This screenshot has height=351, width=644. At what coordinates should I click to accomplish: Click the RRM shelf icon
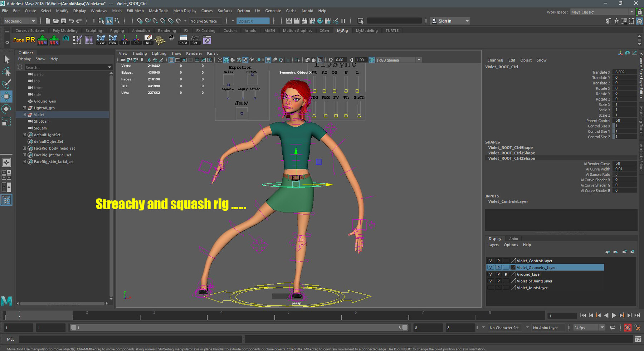point(42,40)
